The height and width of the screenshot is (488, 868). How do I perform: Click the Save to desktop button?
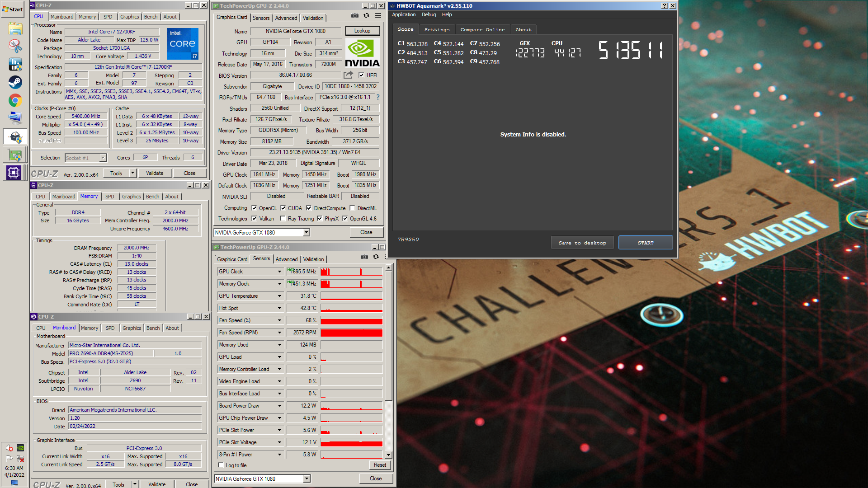pos(583,243)
